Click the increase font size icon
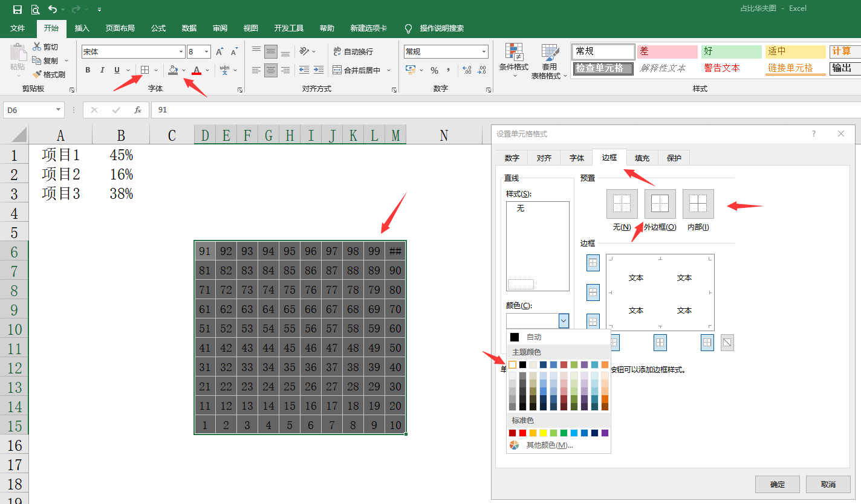The image size is (861, 504). tap(220, 52)
